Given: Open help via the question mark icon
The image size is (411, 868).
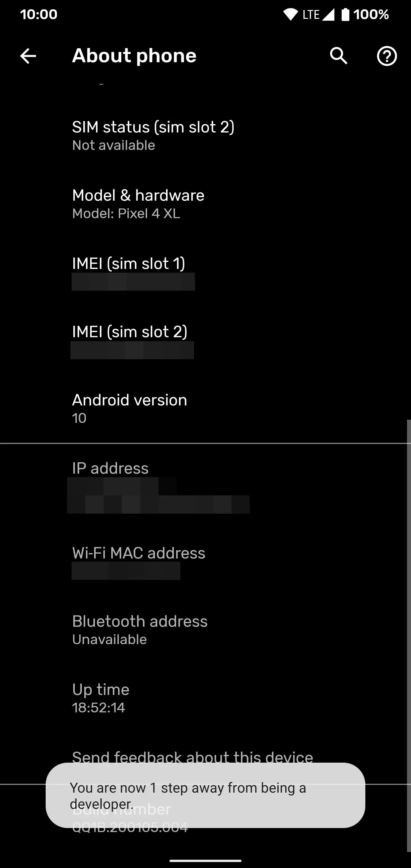Looking at the screenshot, I should (x=387, y=56).
